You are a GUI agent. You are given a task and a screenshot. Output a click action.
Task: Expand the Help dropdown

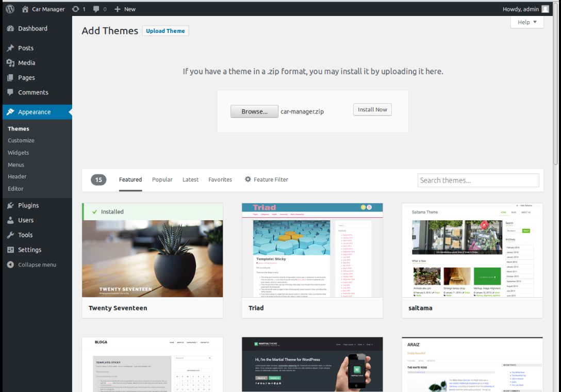tap(527, 22)
